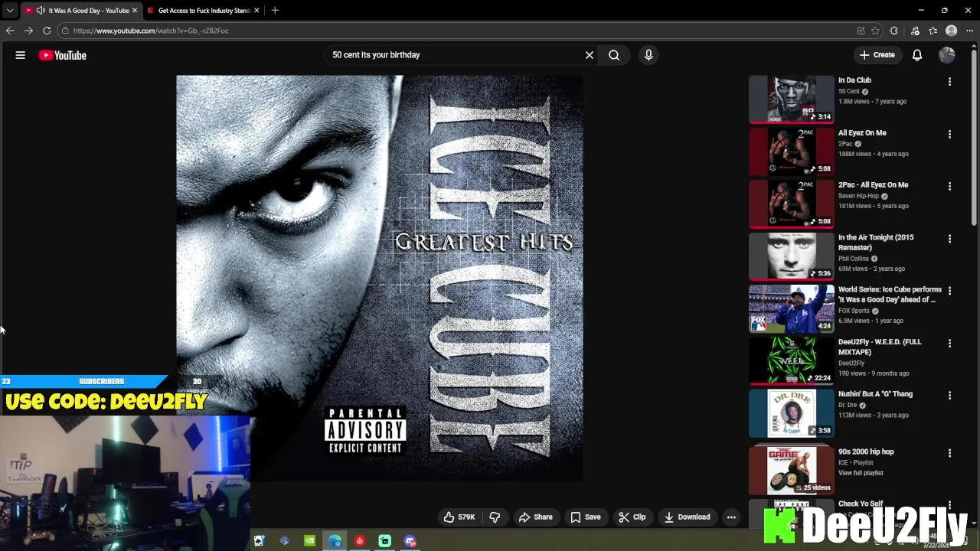Image resolution: width=980 pixels, height=551 pixels.
Task: Open the browser profile avatar
Action: point(952,31)
